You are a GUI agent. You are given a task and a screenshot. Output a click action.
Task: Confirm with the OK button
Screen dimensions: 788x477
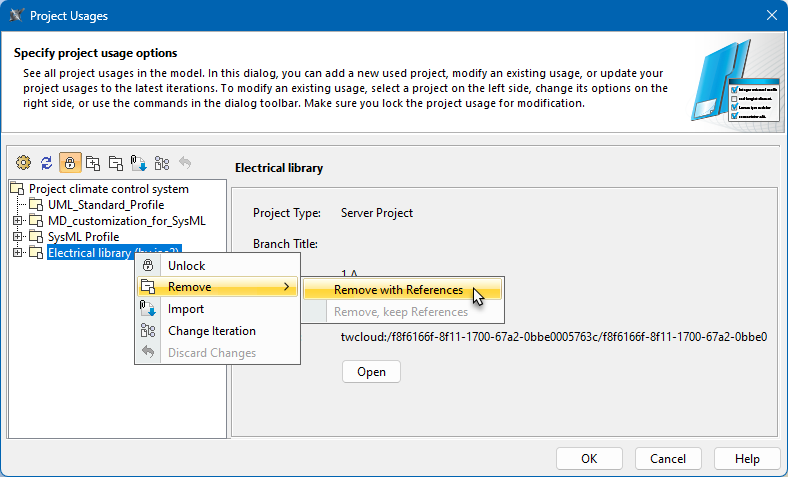[589, 458]
